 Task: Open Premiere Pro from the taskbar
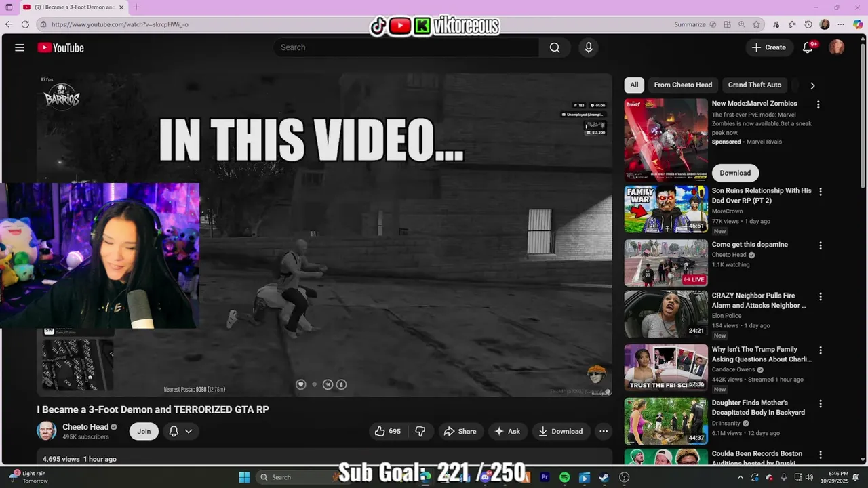[x=545, y=477]
